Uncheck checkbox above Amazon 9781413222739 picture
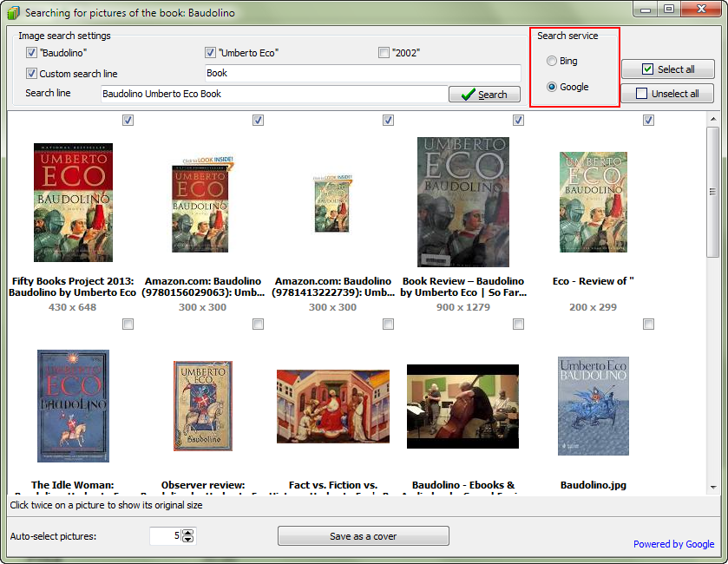The width and height of the screenshot is (728, 564). point(388,121)
